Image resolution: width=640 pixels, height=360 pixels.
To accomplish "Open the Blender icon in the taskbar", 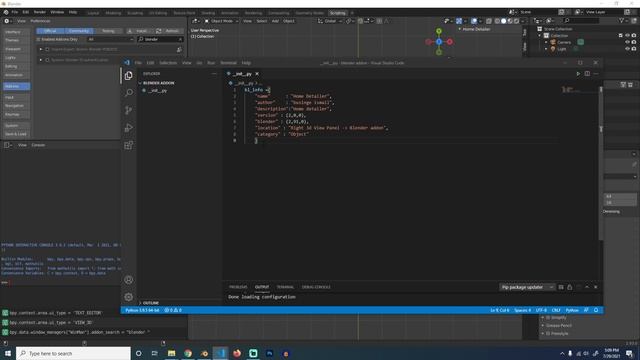I will click(x=204, y=353).
